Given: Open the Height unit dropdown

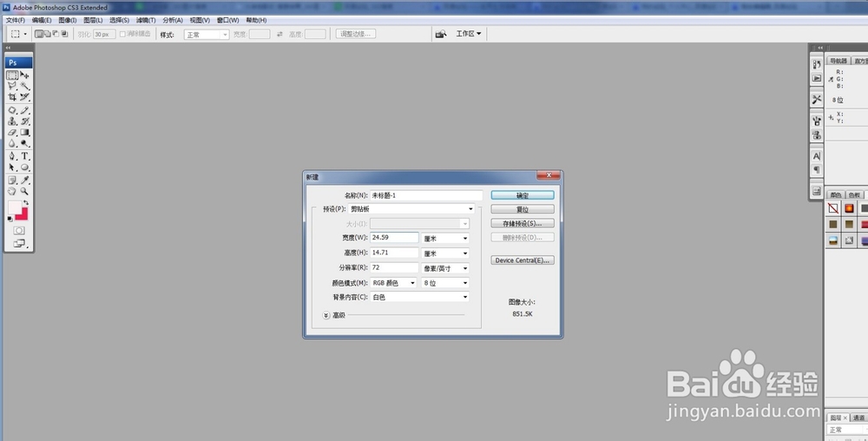Looking at the screenshot, I should pos(445,253).
